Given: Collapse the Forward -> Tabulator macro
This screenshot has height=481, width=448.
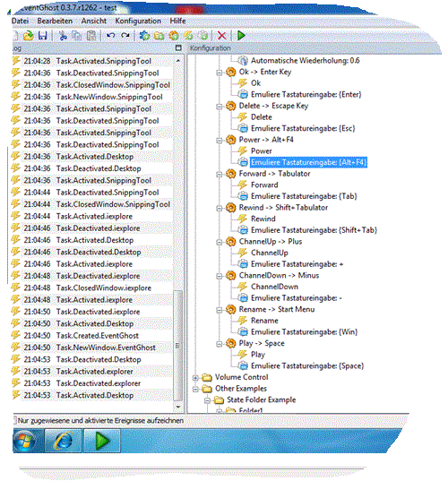Looking at the screenshot, I should [x=220, y=175].
